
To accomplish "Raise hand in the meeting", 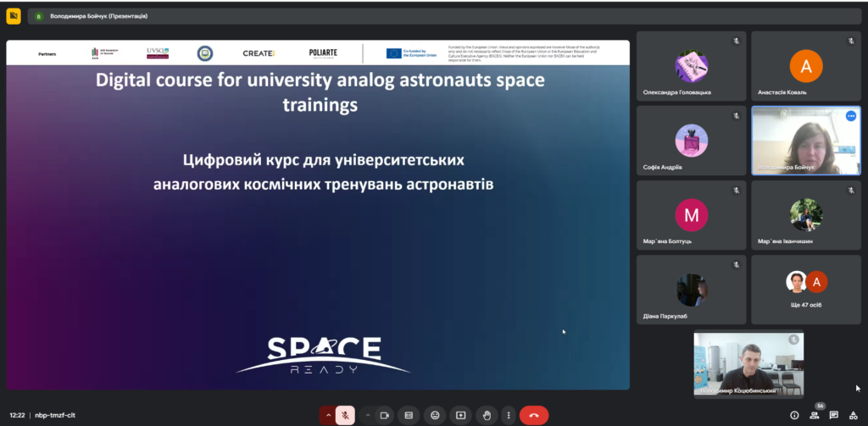I will tap(486, 415).
